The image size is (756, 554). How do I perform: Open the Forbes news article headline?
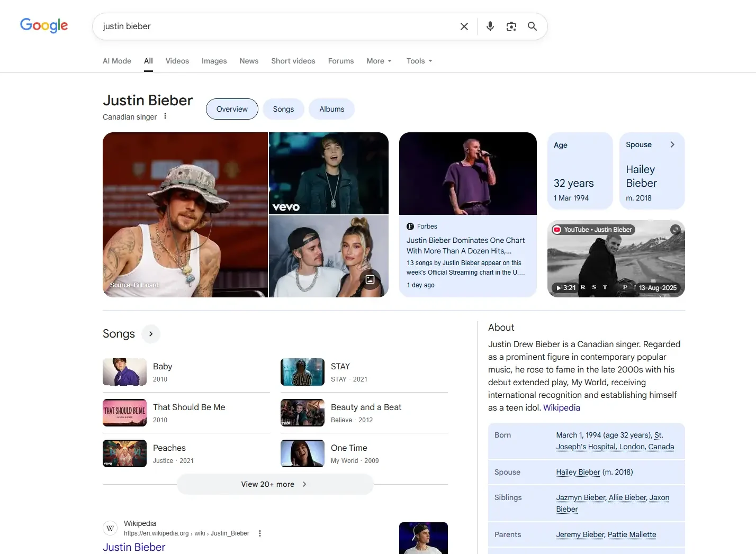click(466, 246)
